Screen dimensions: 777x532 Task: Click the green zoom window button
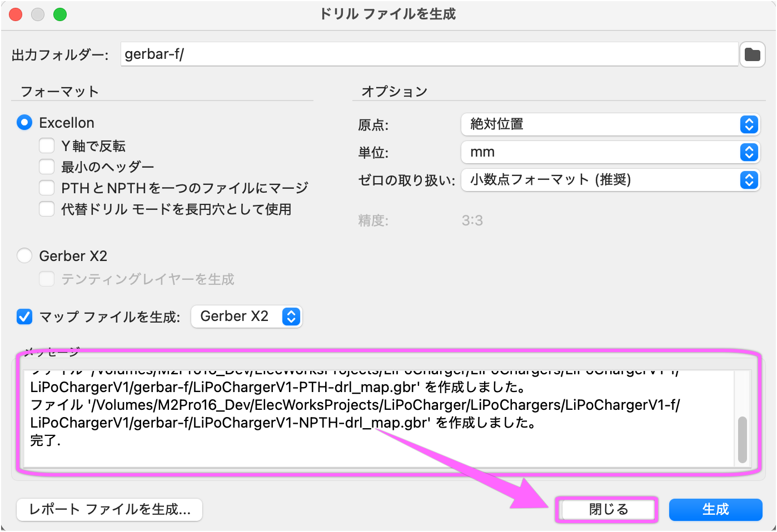pyautogui.click(x=60, y=14)
